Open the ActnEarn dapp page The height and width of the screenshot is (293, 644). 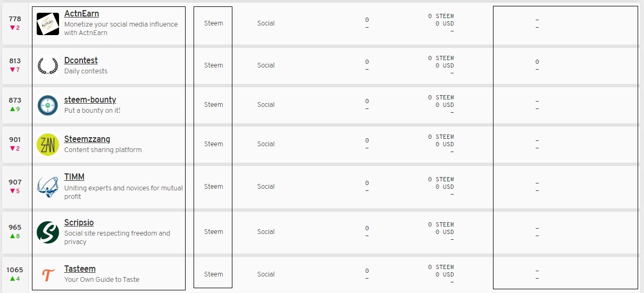(x=81, y=14)
